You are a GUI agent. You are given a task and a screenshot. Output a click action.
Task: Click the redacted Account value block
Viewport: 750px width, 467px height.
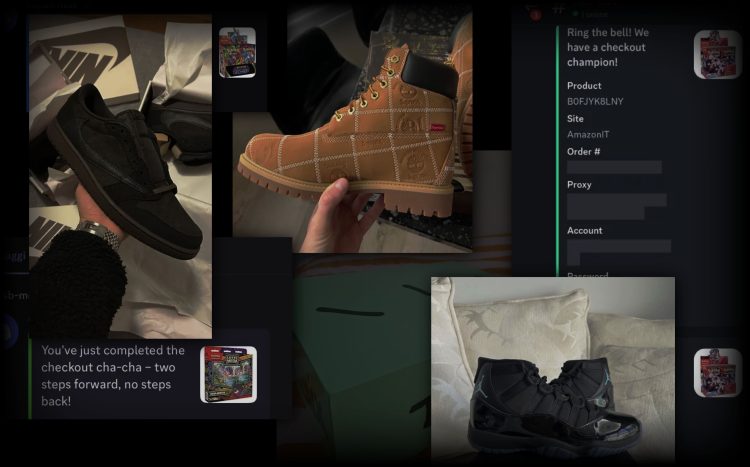618,246
